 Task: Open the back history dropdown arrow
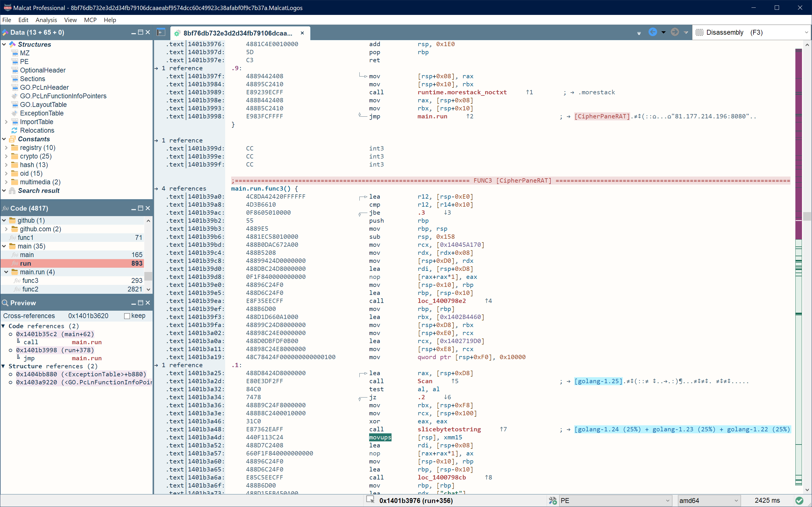[x=663, y=32]
